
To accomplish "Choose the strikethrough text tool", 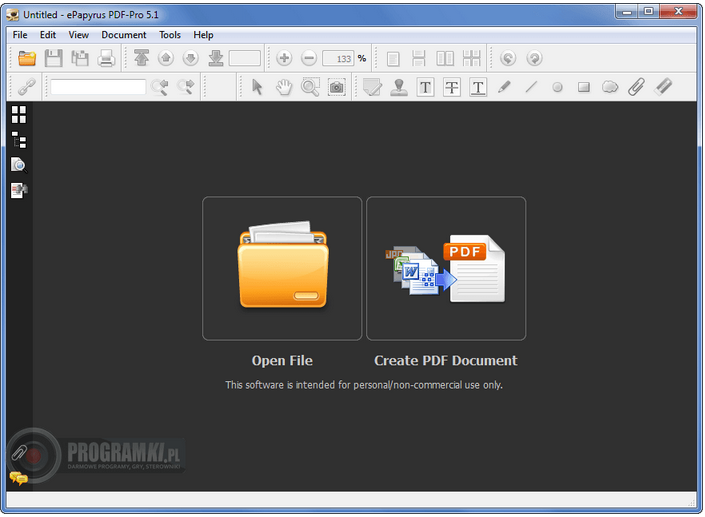I will 451,87.
